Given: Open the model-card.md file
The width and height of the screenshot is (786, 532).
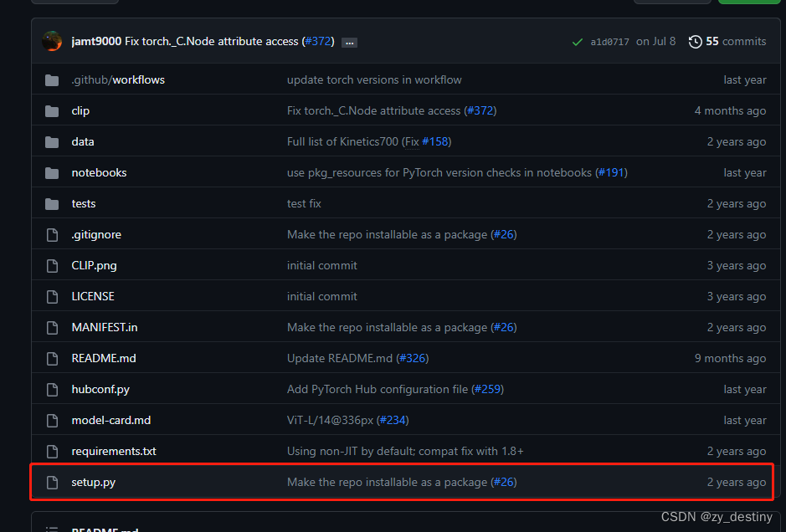Looking at the screenshot, I should (x=110, y=420).
